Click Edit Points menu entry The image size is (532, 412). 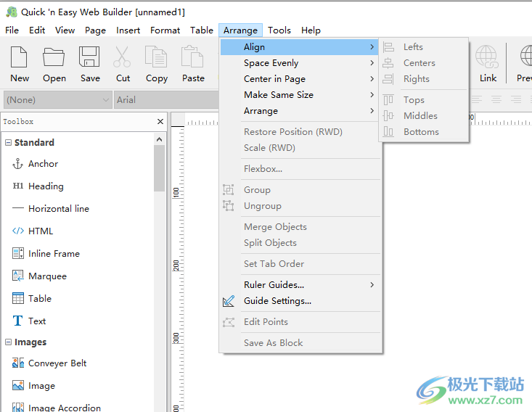[x=300, y=322]
